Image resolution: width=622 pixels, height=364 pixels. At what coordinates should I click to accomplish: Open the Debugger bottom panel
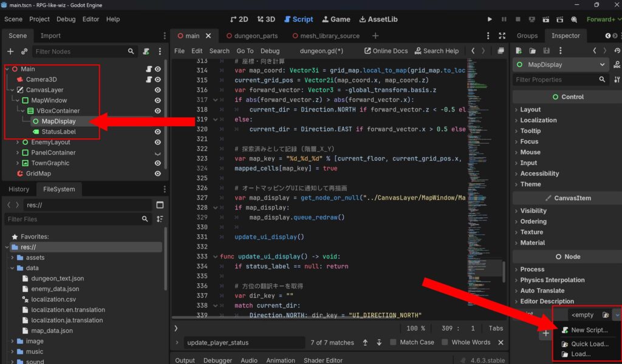(x=218, y=360)
